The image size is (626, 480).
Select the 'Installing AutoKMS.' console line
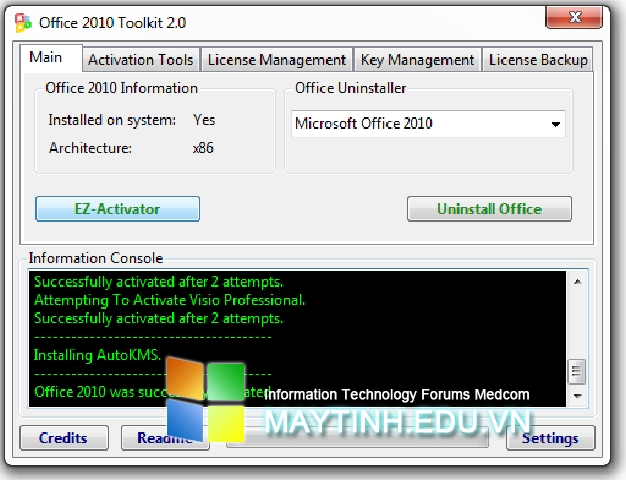(97, 355)
